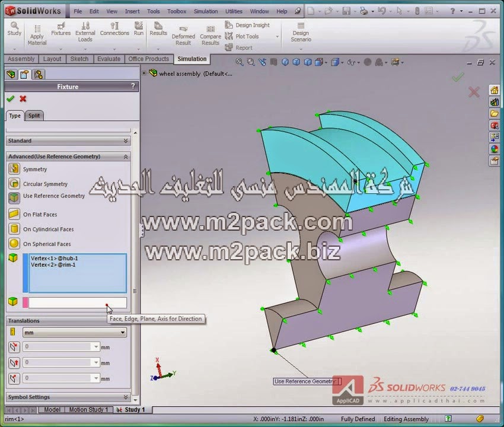Open the Model bottom tab
Image resolution: width=504 pixels, height=427 pixels.
click(x=52, y=410)
